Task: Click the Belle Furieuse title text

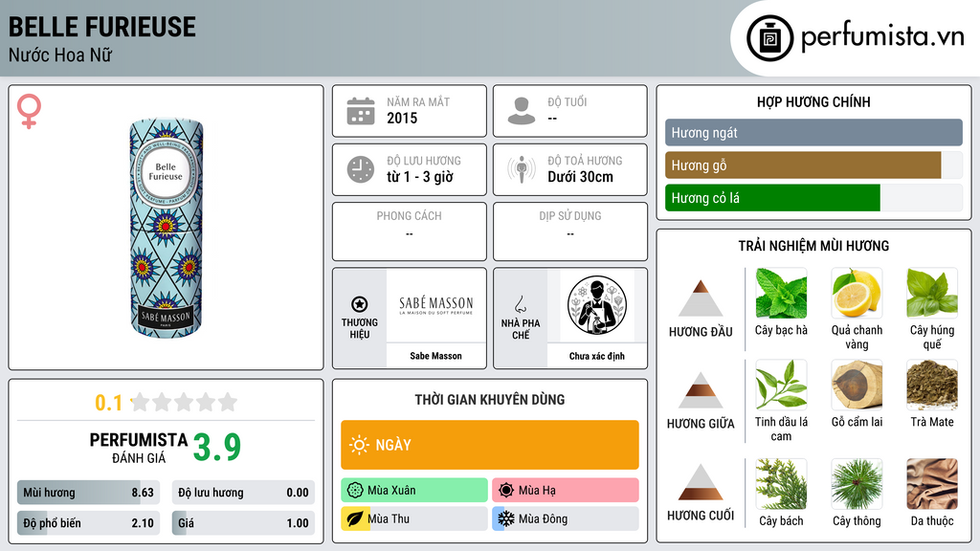Action: coord(101,27)
